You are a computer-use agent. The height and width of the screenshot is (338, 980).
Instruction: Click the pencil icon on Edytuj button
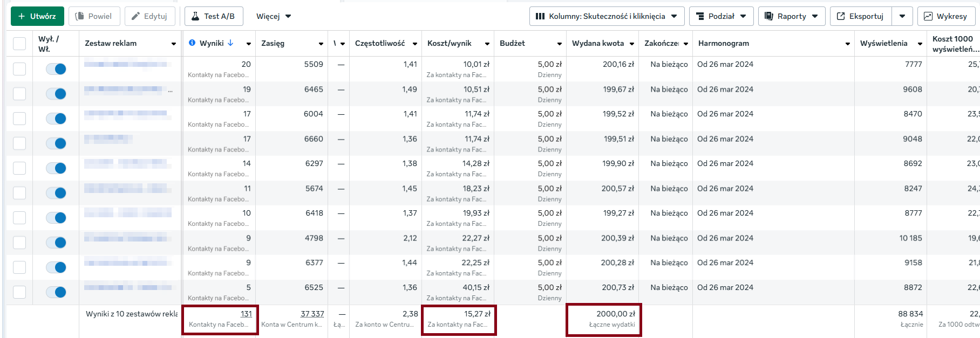click(136, 16)
